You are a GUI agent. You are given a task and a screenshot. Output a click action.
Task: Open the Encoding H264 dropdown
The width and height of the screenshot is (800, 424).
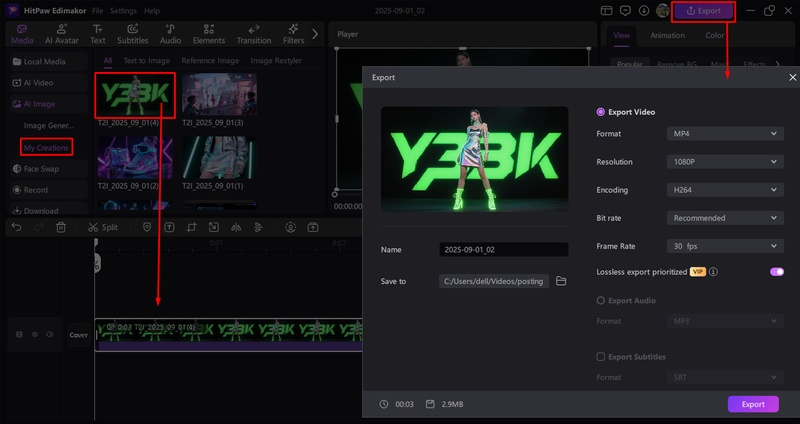point(725,190)
